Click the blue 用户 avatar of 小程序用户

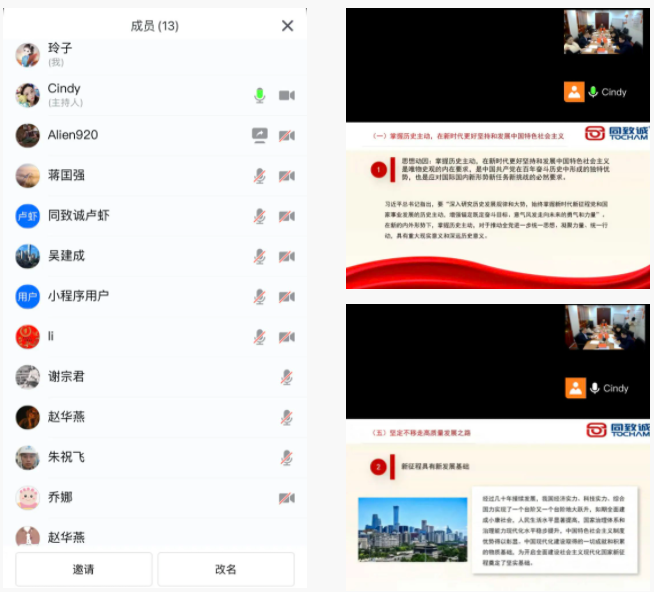click(x=28, y=296)
